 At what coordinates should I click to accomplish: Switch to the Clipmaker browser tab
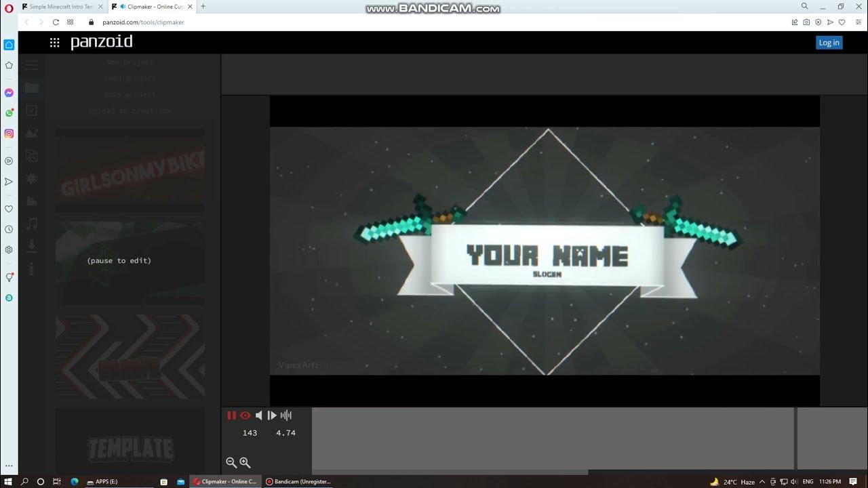click(x=152, y=7)
